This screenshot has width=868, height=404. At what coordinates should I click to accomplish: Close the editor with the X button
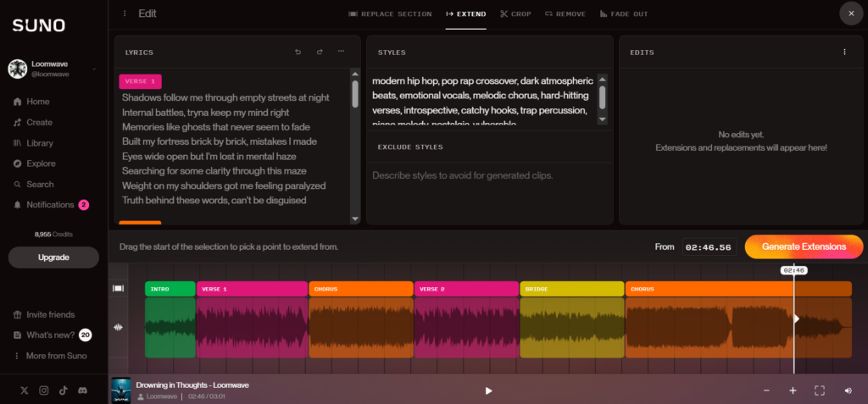(x=851, y=14)
